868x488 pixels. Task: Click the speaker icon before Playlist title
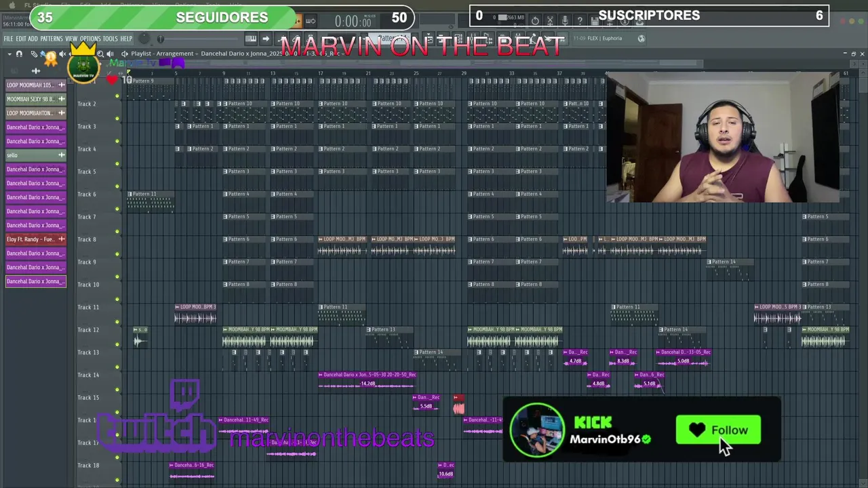[125, 54]
